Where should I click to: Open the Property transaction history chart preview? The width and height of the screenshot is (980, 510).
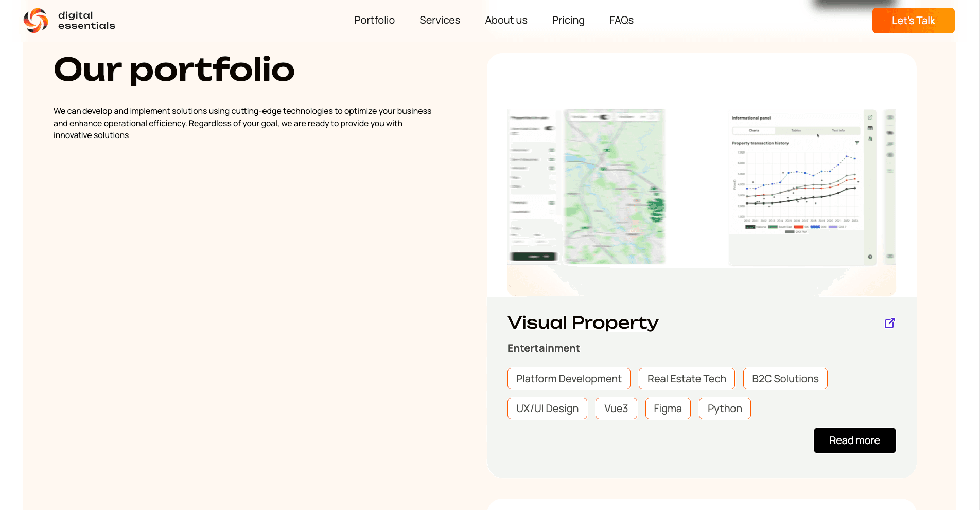pos(796,187)
